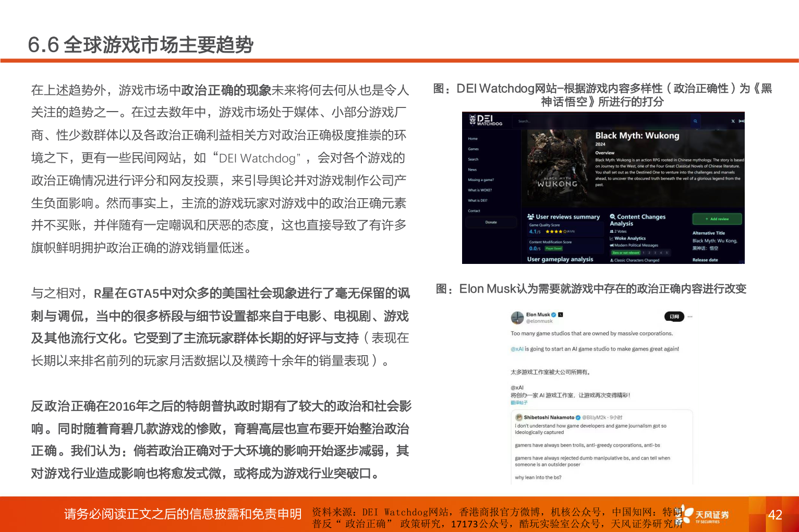Click the 'Black Myth: Wukong' game title

pos(637,136)
